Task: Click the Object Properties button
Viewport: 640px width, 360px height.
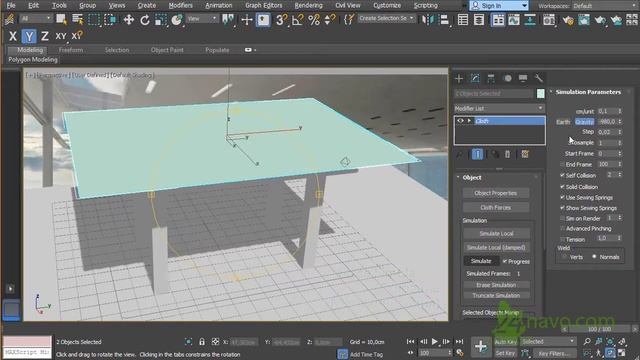Action: 496,193
